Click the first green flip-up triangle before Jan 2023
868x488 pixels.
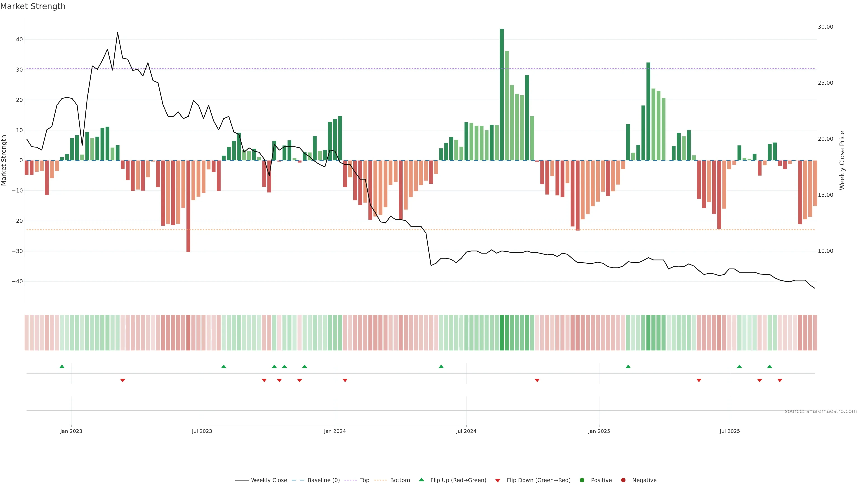pos(62,366)
